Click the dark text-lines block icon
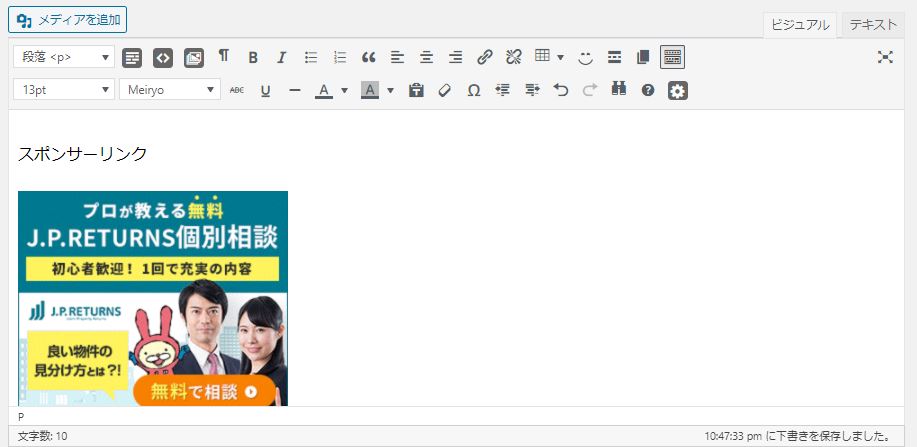Image resolution: width=917 pixels, height=447 pixels. pyautogui.click(x=132, y=57)
